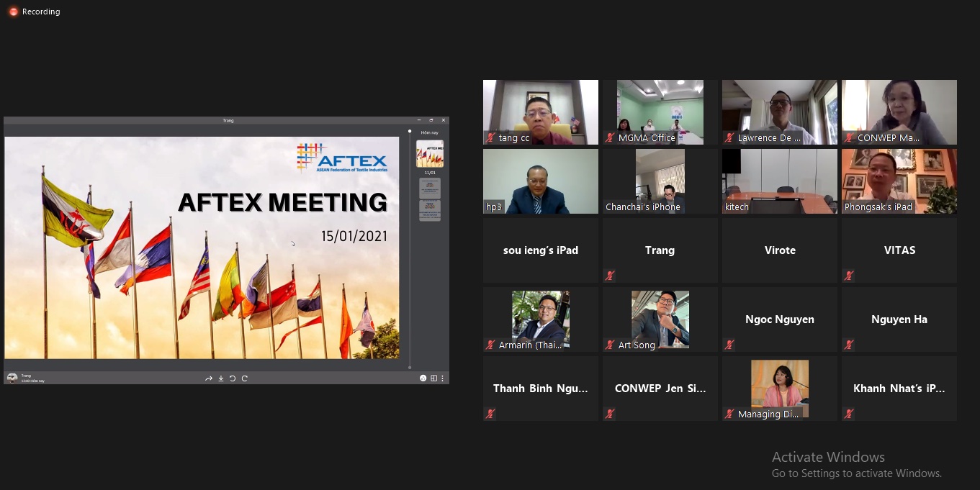Toggle the thumbnail side panel layout icon
Viewport: 980px width, 490px height.
(x=433, y=378)
